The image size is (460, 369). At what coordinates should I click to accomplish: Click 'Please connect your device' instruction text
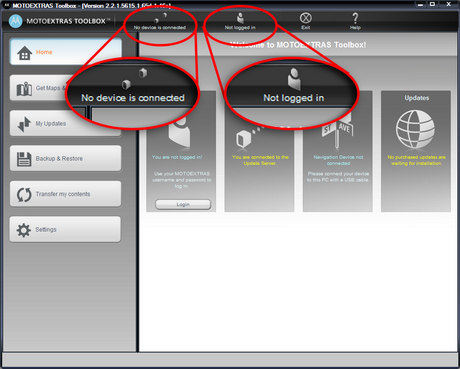pyautogui.click(x=338, y=177)
